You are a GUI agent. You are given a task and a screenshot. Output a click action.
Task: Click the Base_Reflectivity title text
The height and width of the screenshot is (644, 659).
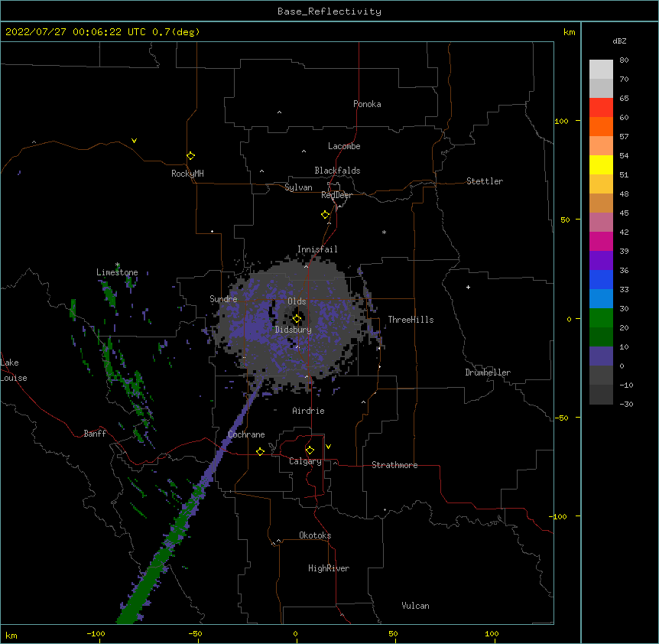click(329, 11)
